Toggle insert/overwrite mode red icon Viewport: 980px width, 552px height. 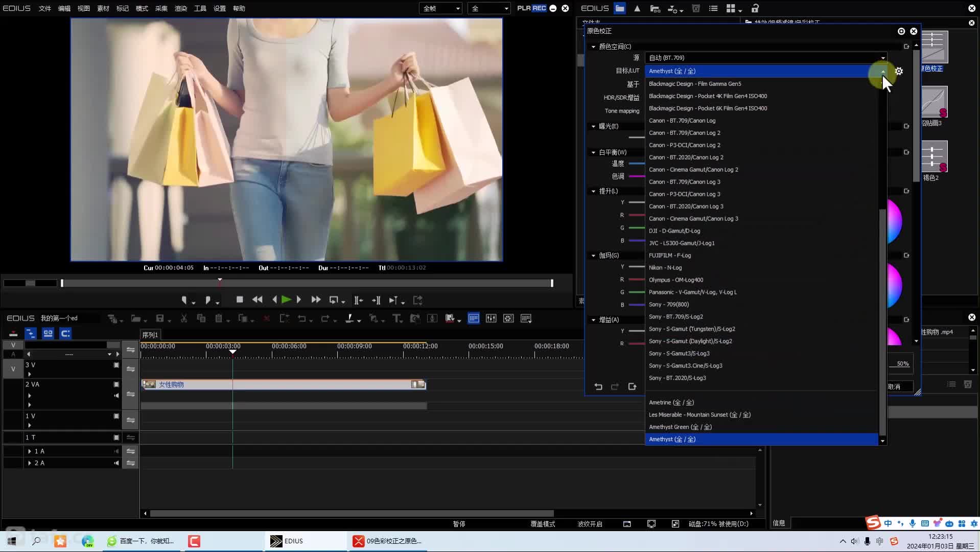click(13, 333)
